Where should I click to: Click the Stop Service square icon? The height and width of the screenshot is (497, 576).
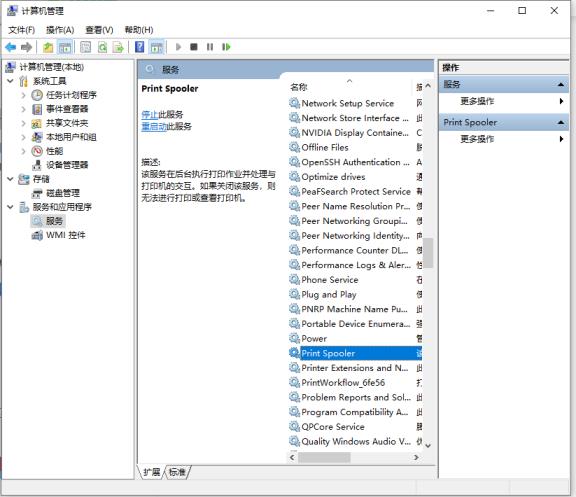click(x=194, y=47)
